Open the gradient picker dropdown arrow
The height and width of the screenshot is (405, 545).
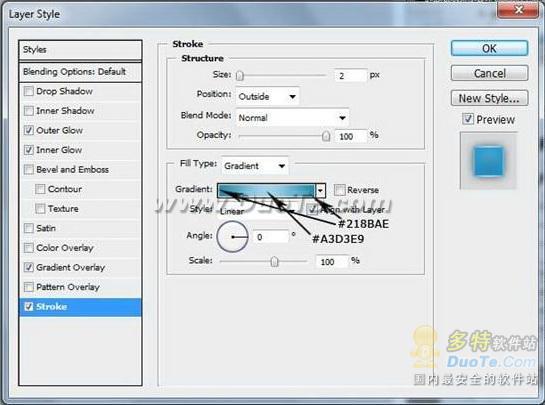click(x=320, y=191)
